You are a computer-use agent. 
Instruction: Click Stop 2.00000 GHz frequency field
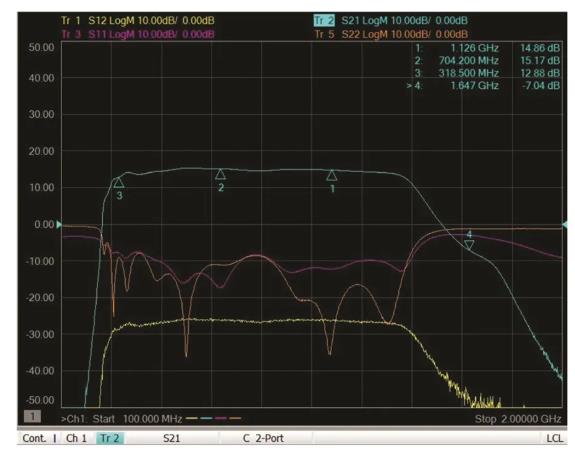click(518, 419)
